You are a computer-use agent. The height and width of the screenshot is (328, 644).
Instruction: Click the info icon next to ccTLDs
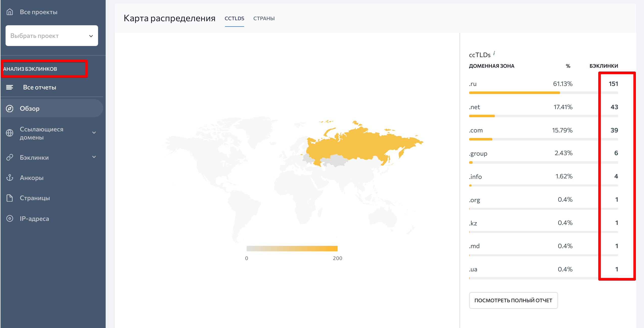494,53
